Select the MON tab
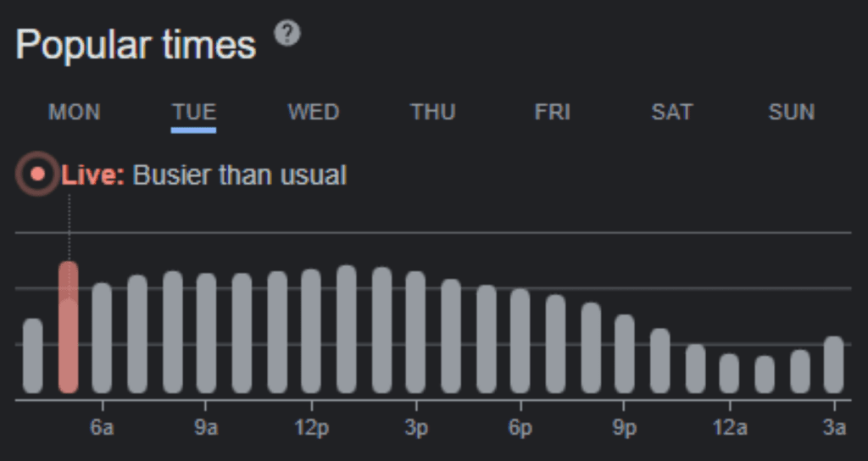The image size is (868, 461). coord(75,112)
